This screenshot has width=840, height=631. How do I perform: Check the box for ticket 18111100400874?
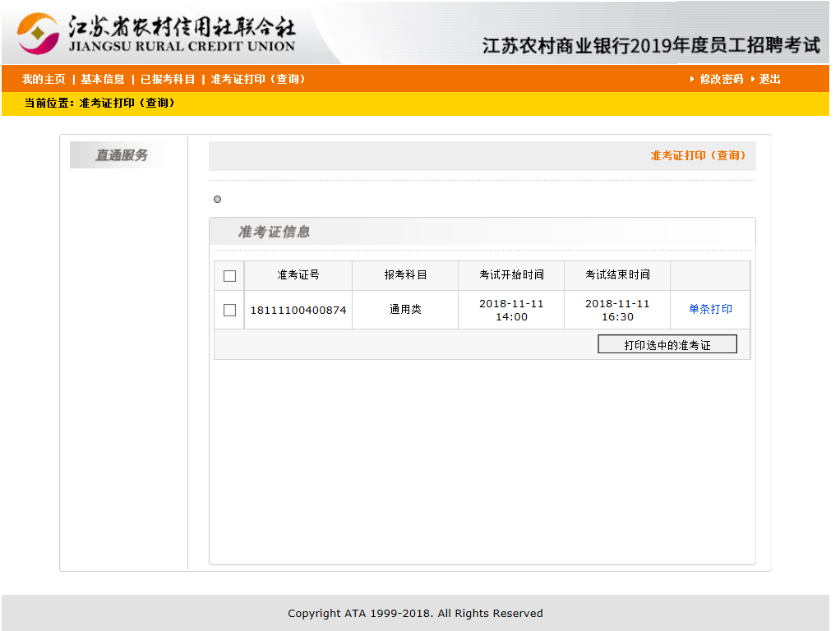click(x=229, y=310)
